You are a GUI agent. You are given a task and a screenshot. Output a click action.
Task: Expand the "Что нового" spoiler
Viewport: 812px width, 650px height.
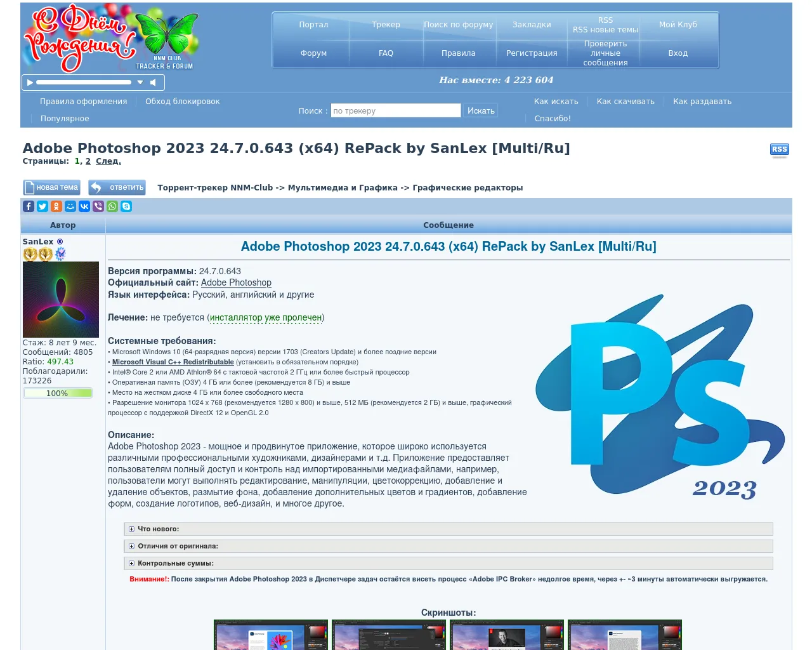[x=132, y=529]
